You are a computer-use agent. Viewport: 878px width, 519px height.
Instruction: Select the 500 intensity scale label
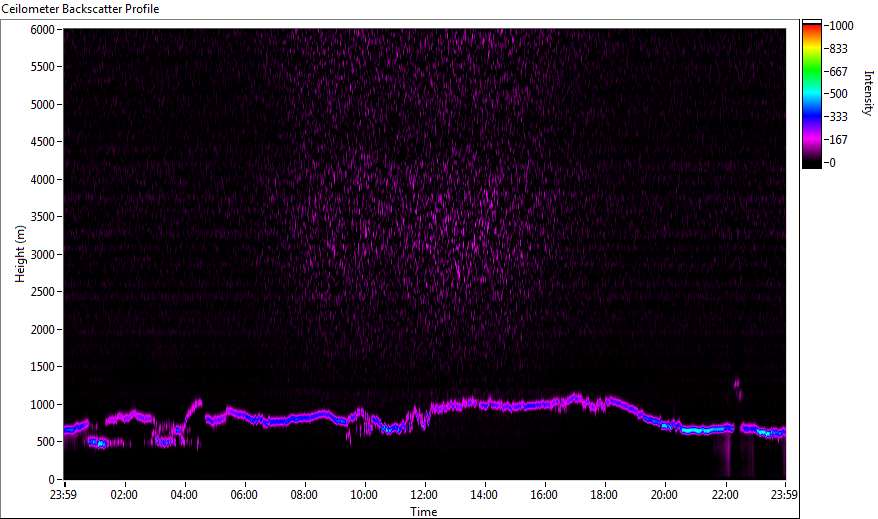[x=838, y=94]
